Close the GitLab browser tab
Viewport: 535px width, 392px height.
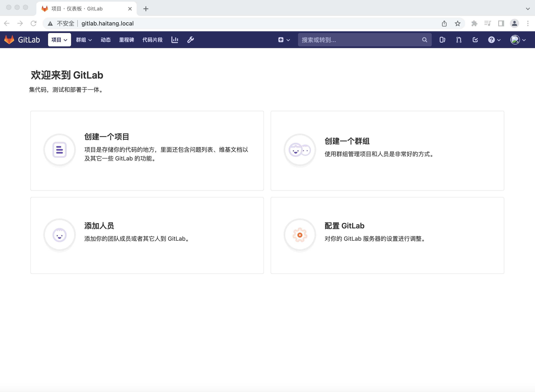tap(130, 9)
